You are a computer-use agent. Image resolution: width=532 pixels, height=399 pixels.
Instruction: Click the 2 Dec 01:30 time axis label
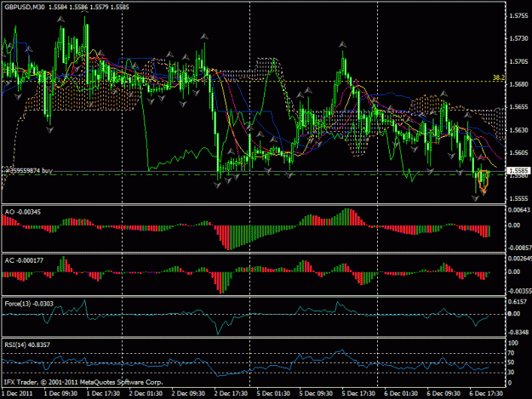tap(146, 393)
